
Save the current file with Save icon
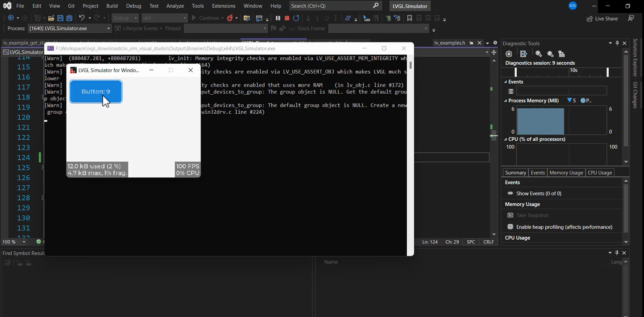pos(60,18)
